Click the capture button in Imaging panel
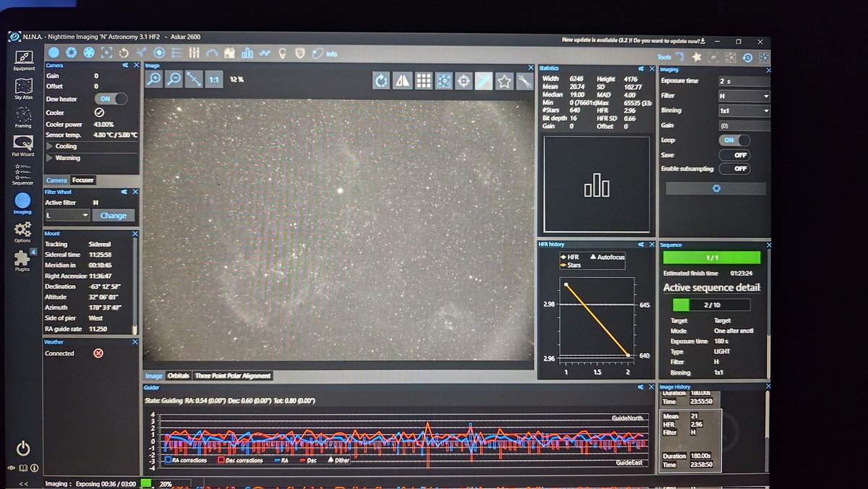 pyautogui.click(x=715, y=189)
